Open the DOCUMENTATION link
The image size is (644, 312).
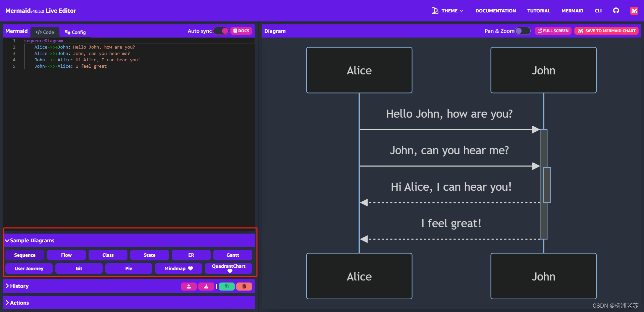(496, 11)
